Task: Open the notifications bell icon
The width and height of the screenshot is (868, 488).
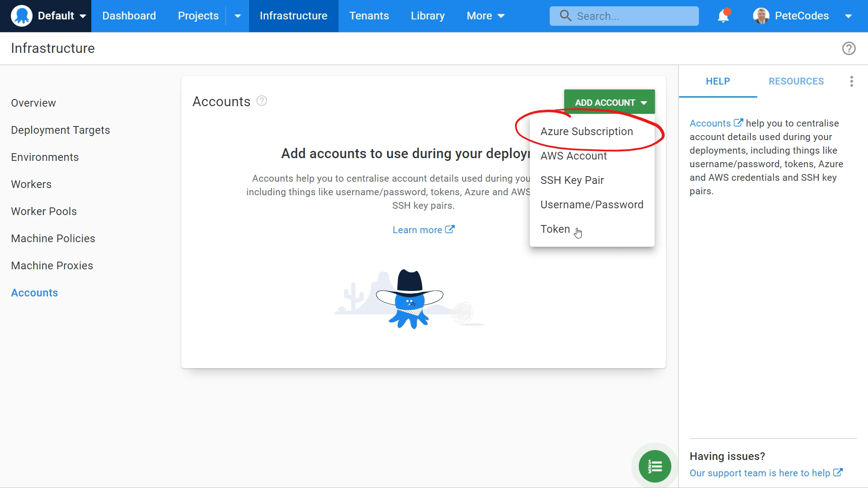Action: click(723, 16)
